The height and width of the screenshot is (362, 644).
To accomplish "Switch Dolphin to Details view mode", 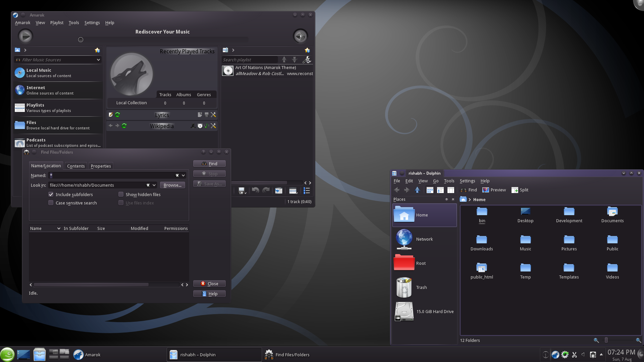I will pos(440,190).
